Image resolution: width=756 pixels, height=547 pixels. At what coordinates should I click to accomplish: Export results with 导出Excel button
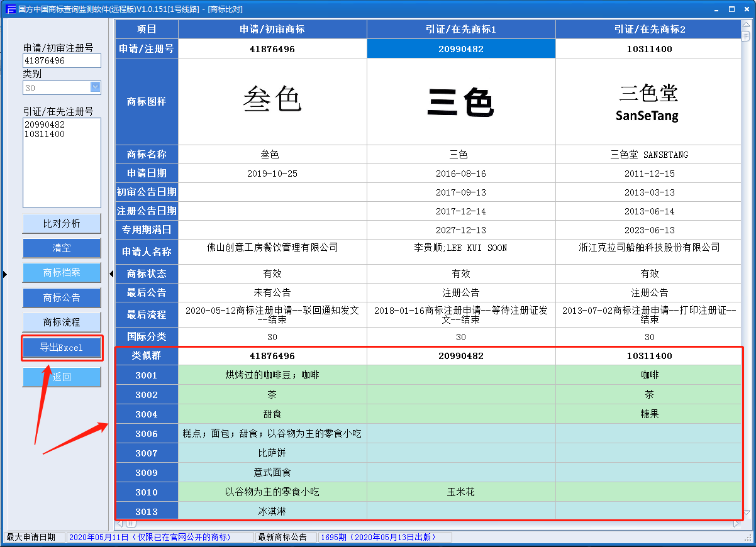62,347
